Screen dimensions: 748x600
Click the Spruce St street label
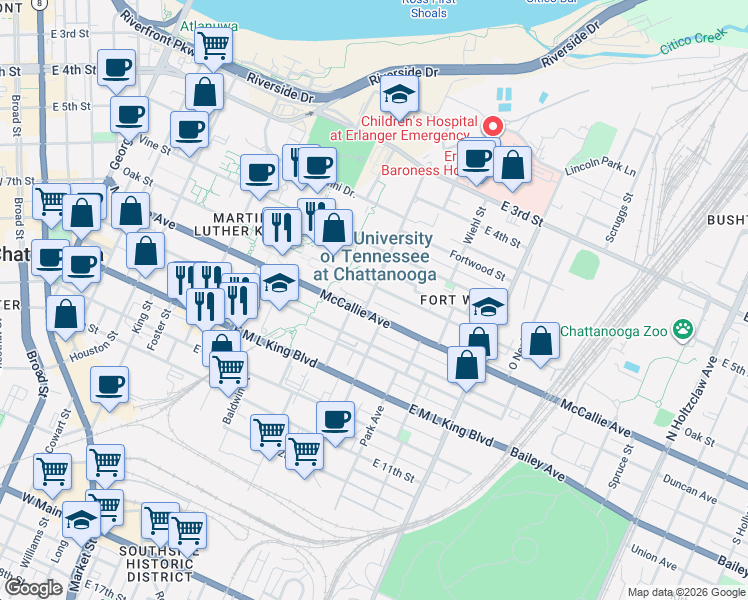(621, 466)
